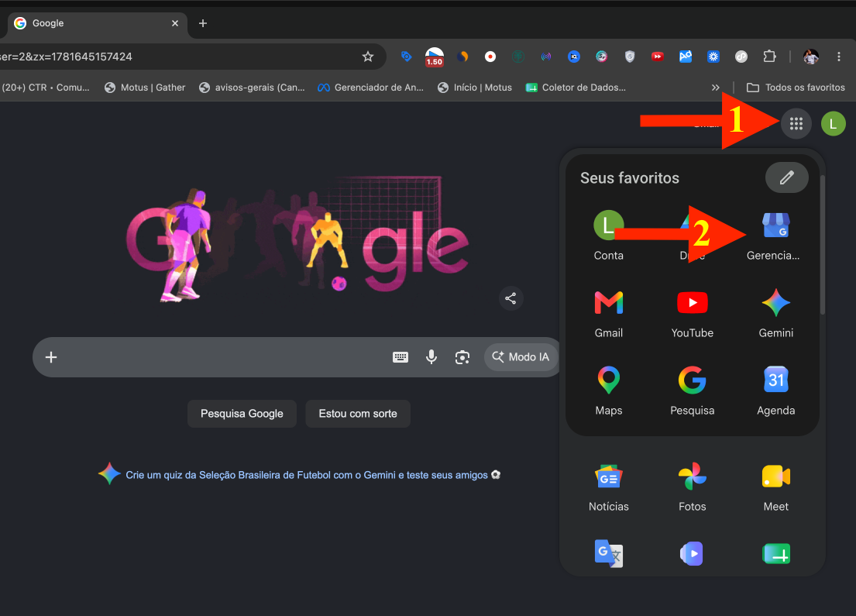Open the Gerencia... business profile app
This screenshot has height=616, width=856.
[x=775, y=236]
